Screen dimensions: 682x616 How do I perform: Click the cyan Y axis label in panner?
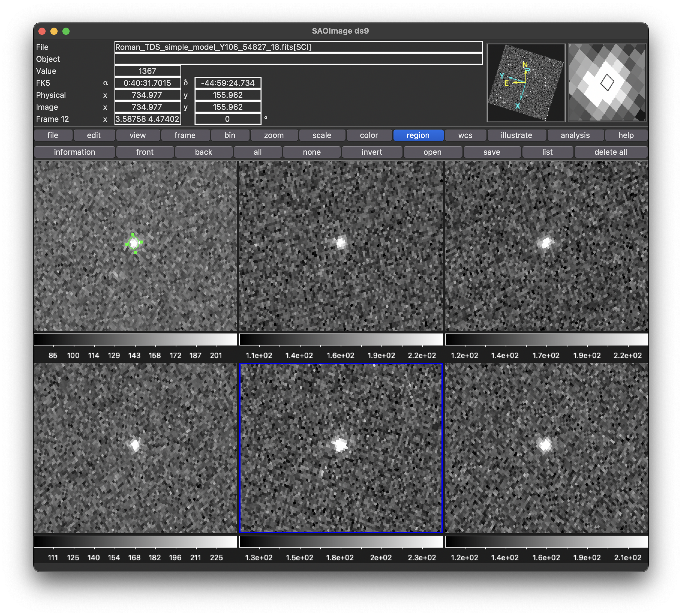(x=502, y=76)
